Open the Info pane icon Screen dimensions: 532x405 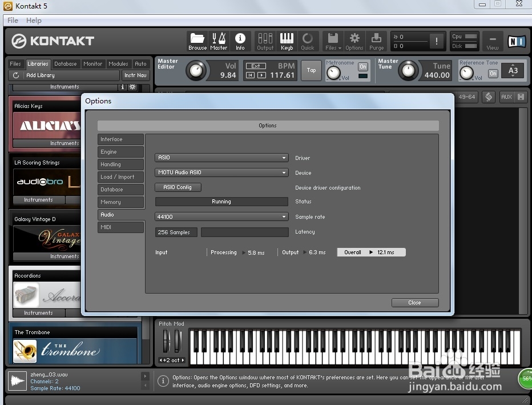click(240, 41)
